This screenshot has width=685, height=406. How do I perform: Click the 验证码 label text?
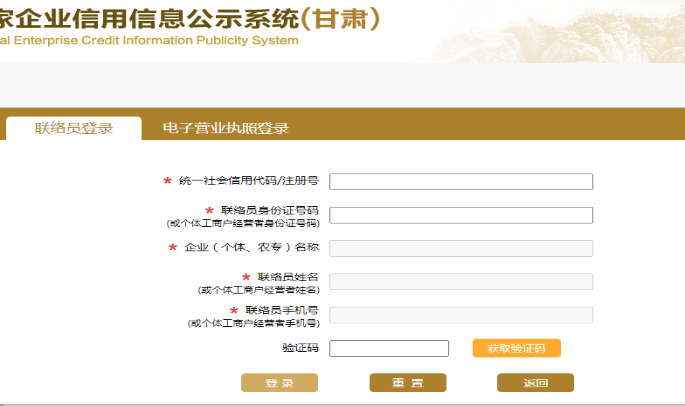click(300, 348)
